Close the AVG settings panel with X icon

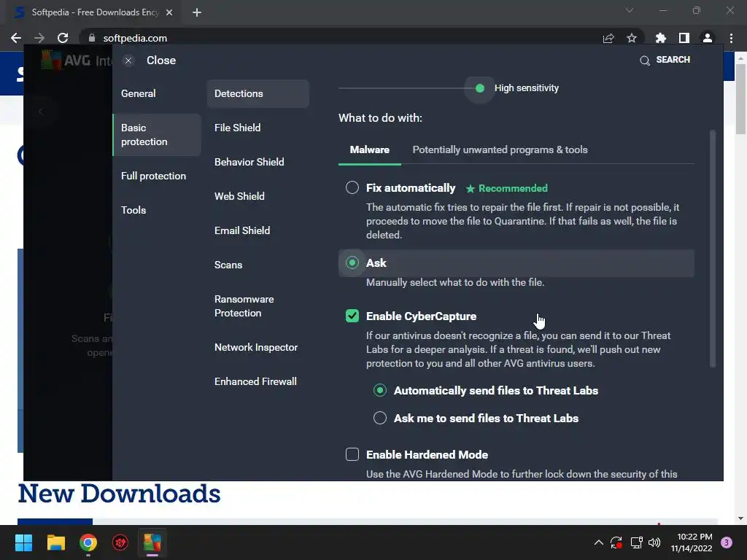(128, 61)
